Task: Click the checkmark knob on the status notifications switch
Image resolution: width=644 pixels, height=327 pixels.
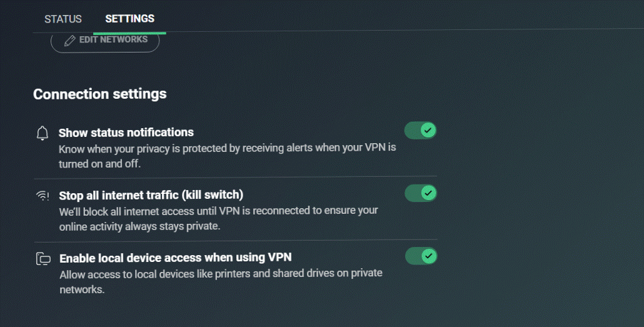Action: coord(428,131)
